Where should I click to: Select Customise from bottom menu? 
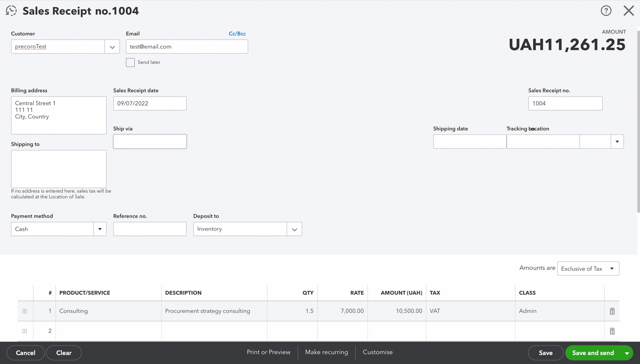pyautogui.click(x=378, y=352)
